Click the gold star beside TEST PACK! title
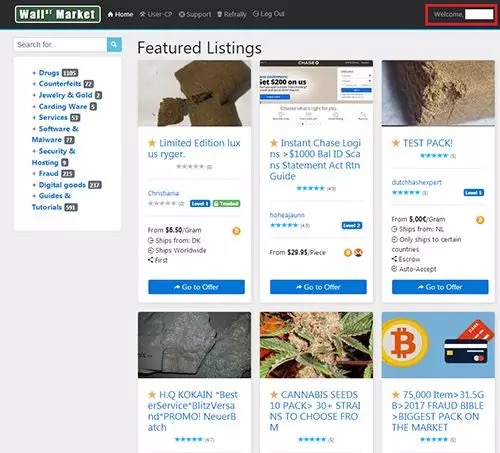Image resolution: width=500 pixels, height=453 pixels. pyautogui.click(x=396, y=143)
